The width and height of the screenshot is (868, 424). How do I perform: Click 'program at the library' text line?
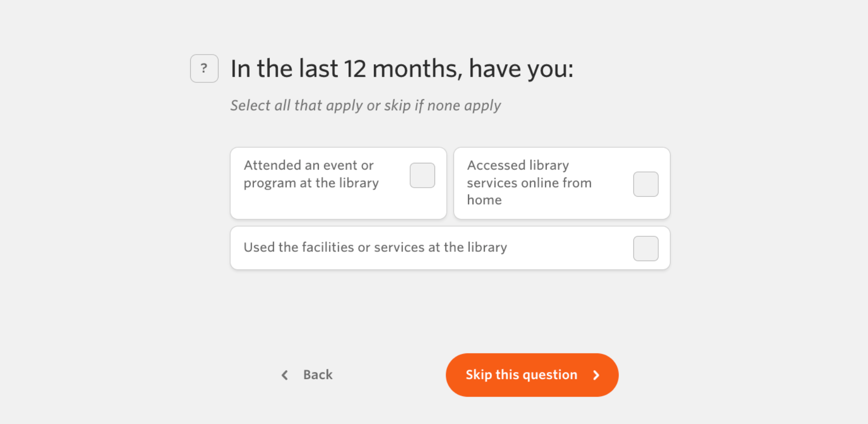(x=311, y=183)
